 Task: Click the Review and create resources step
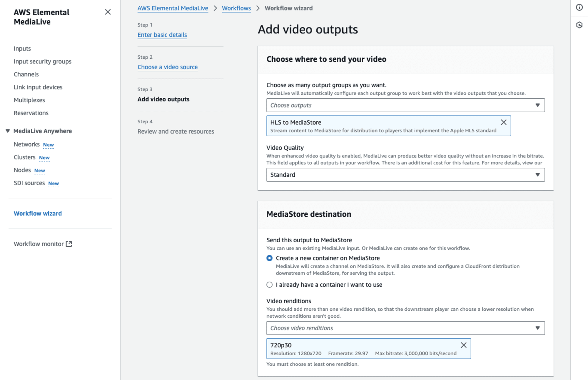click(x=176, y=132)
